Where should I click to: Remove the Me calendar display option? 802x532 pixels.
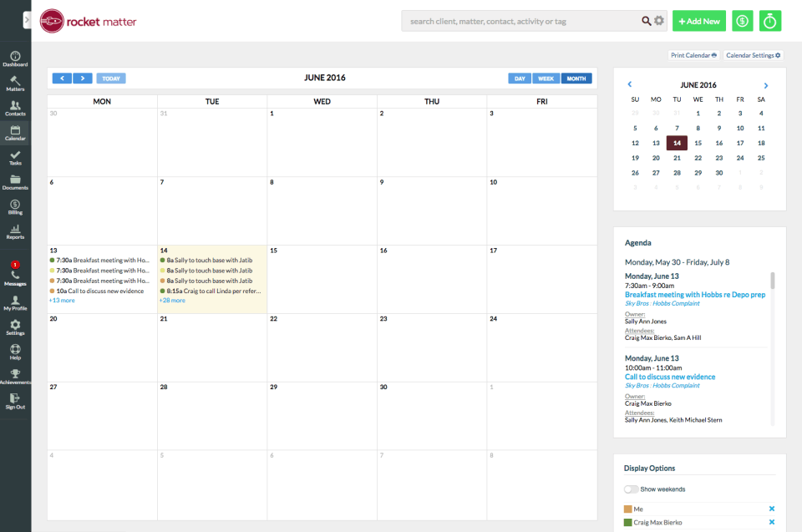click(771, 509)
